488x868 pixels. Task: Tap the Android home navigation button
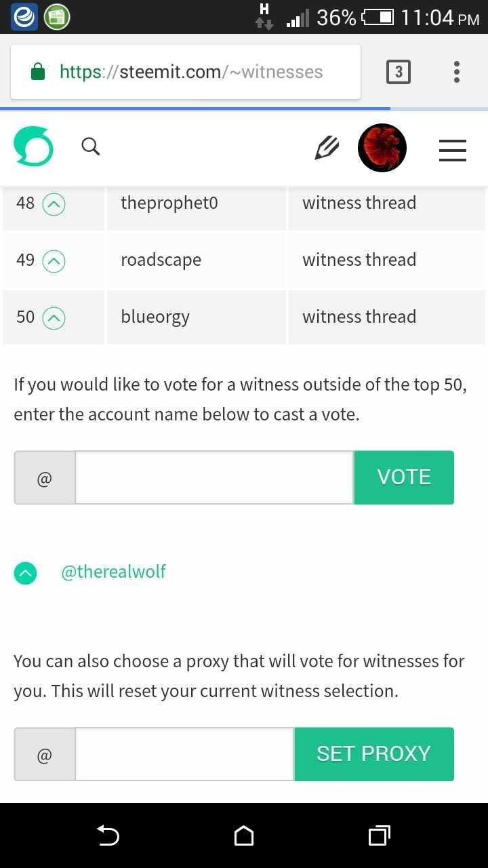(x=244, y=835)
